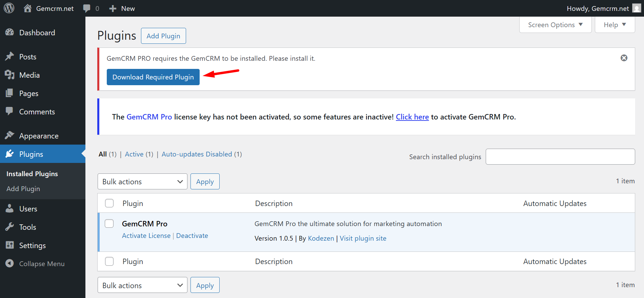Click the WordPress logo icon
The width and height of the screenshot is (644, 298).
tap(9, 8)
